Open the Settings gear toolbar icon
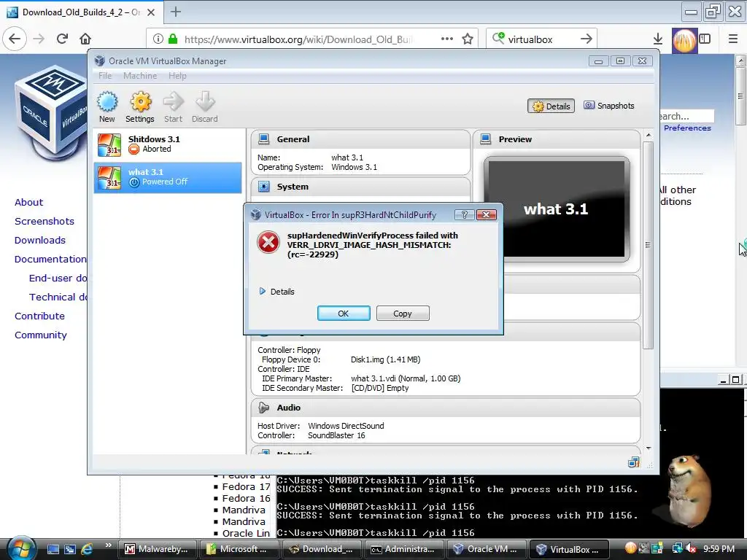The width and height of the screenshot is (747, 560). [x=140, y=107]
